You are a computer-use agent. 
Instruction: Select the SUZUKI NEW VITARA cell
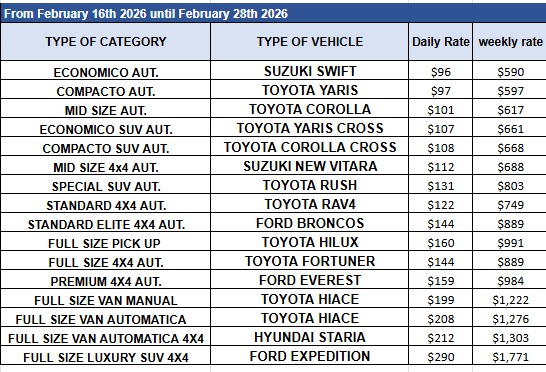click(310, 166)
